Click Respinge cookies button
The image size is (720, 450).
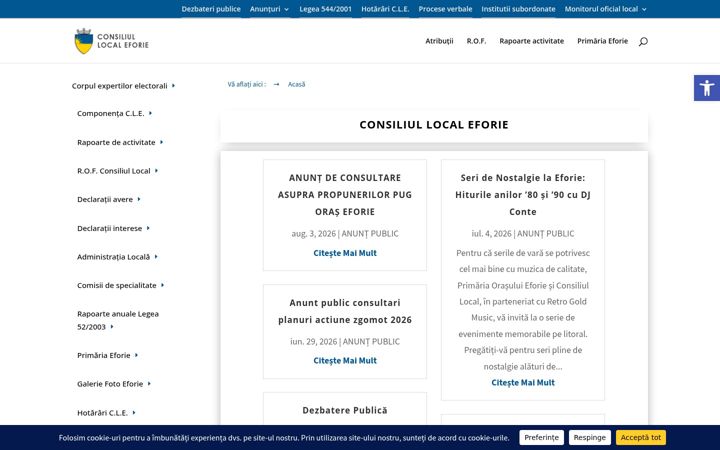[590, 438]
